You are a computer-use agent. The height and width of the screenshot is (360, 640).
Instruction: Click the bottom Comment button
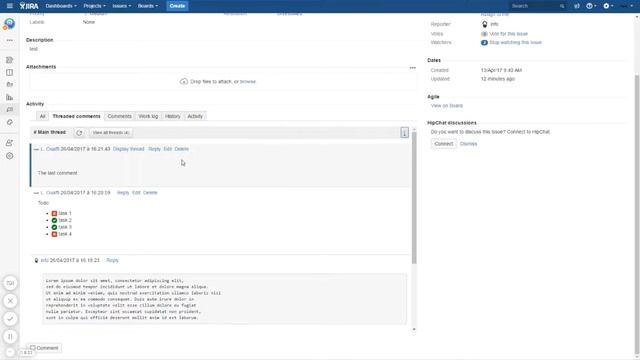[x=44, y=348]
